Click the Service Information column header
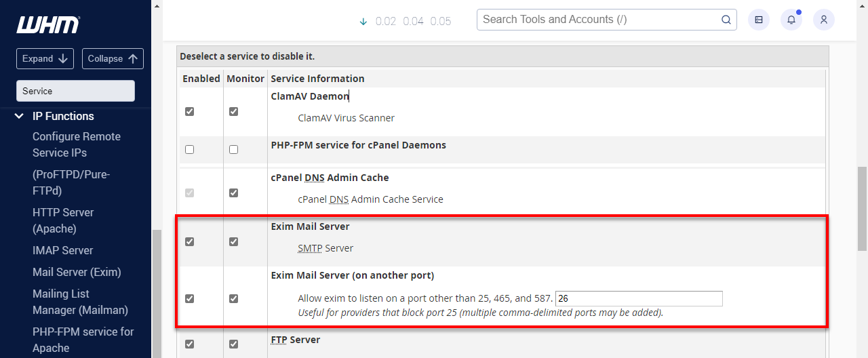 317,79
